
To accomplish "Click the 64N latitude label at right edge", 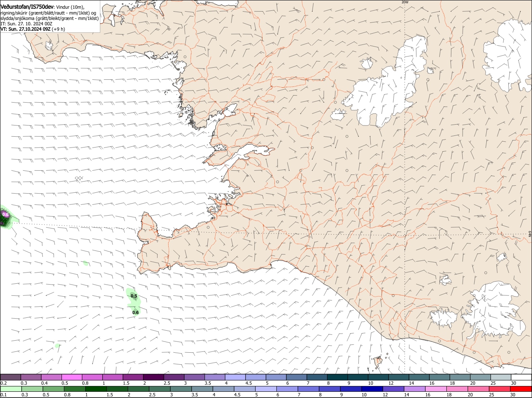I will pos(530,234).
